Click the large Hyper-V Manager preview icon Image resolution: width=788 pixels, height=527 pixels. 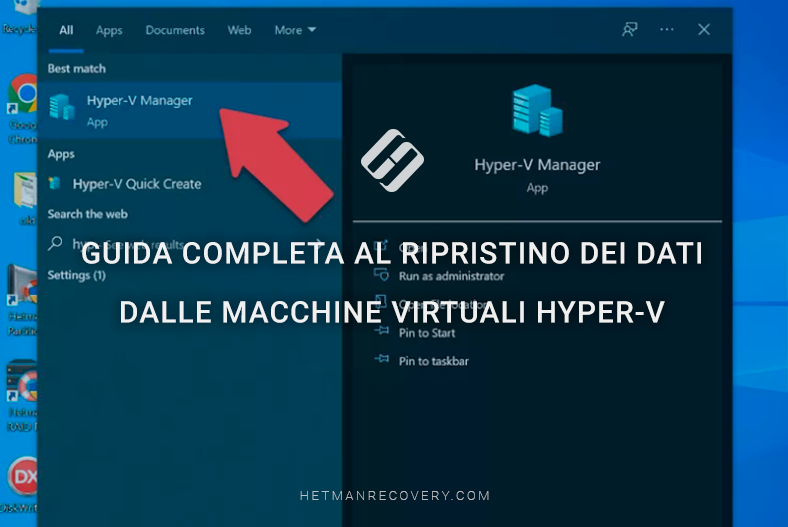pyautogui.click(x=537, y=110)
